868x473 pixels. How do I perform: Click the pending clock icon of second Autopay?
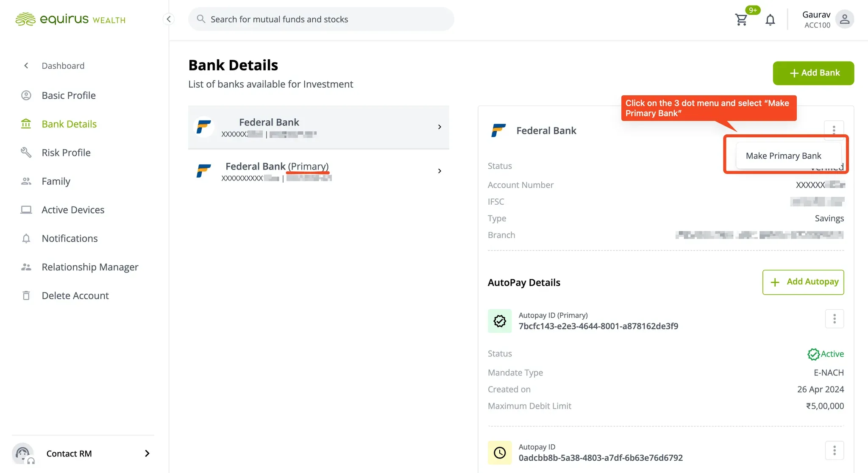point(500,453)
